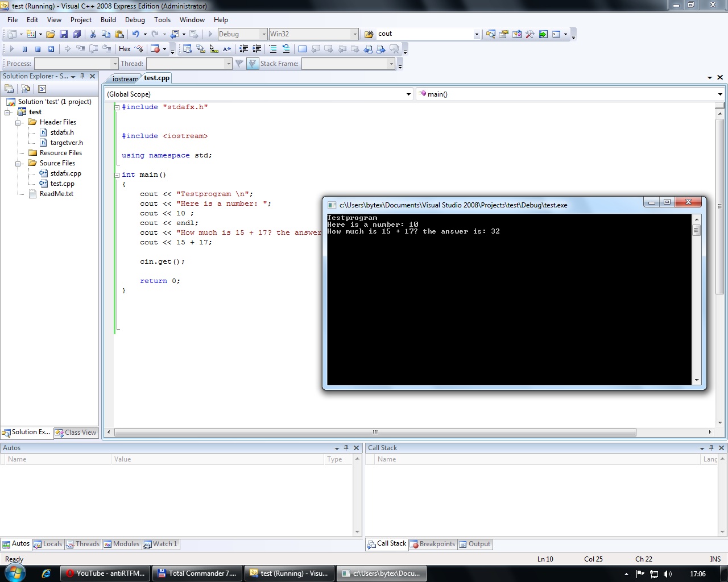
Task: Click the Step Into debug icon
Action: point(80,49)
